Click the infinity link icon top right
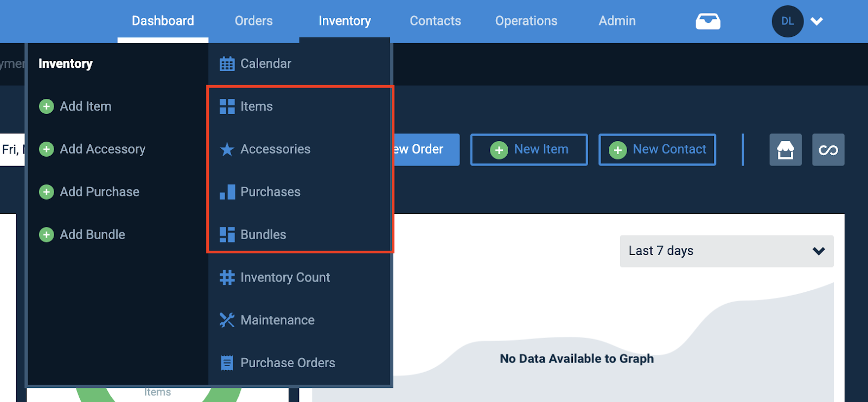This screenshot has width=868, height=402. coord(828,150)
